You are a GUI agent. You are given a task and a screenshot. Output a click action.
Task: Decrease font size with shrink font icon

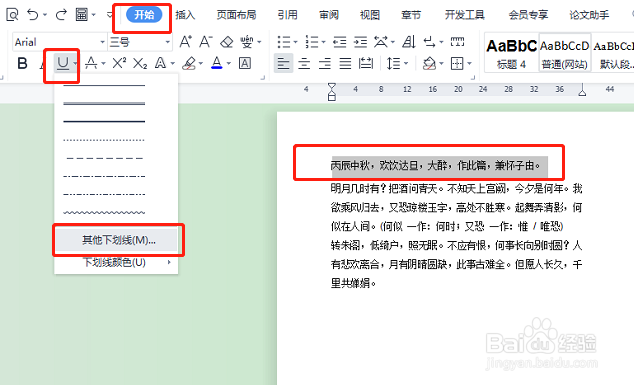coord(205,42)
